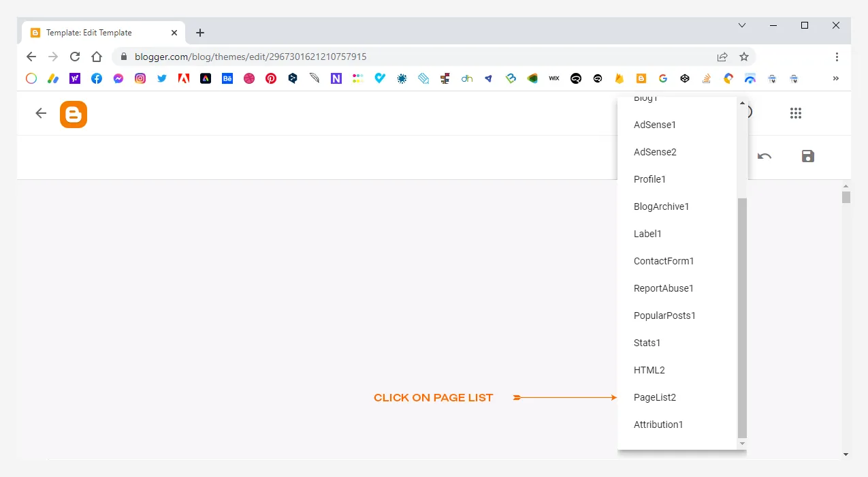The width and height of the screenshot is (868, 477).
Task: Open the Yahoo bookmark
Action: click(75, 78)
